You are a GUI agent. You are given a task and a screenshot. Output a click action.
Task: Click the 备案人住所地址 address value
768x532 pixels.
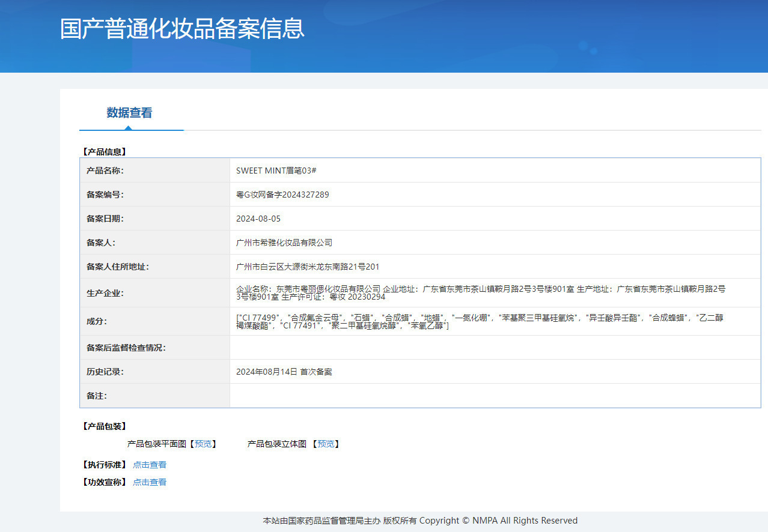307,267
